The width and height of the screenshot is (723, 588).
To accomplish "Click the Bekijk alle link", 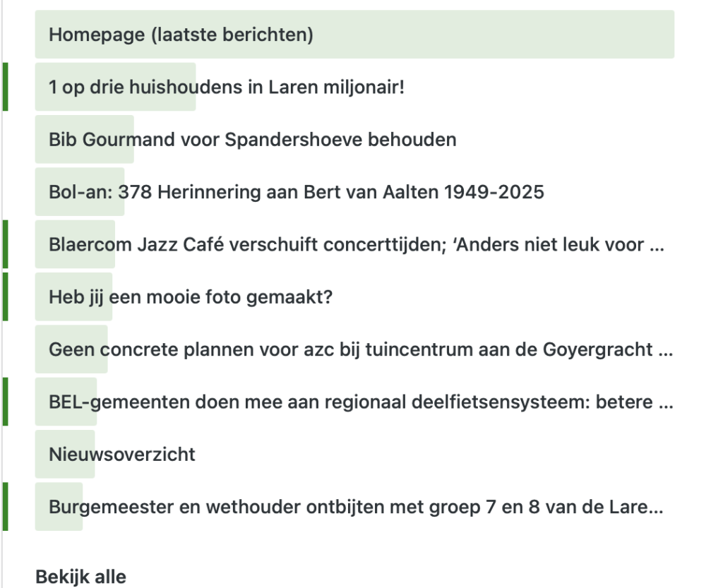I will (81, 577).
